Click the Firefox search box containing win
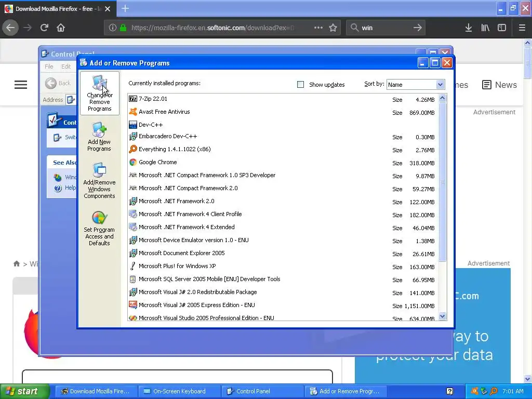This screenshot has height=399, width=532. (386, 28)
